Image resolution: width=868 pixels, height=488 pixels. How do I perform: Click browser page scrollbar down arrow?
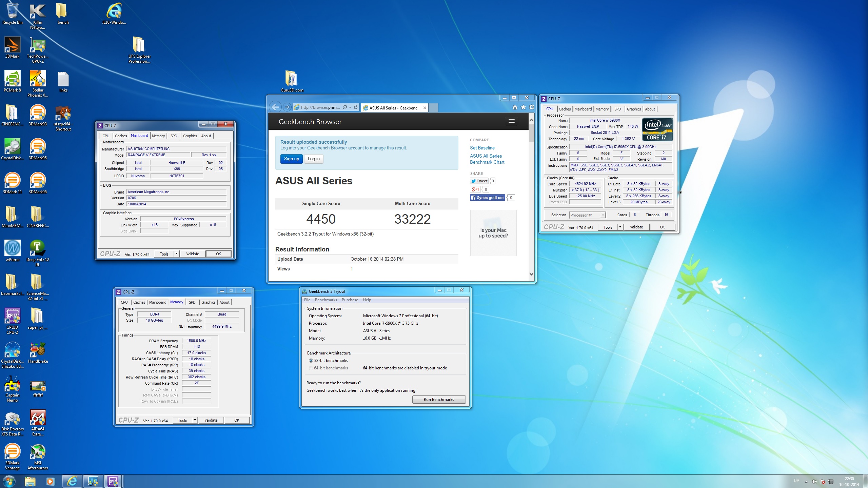[x=531, y=274]
